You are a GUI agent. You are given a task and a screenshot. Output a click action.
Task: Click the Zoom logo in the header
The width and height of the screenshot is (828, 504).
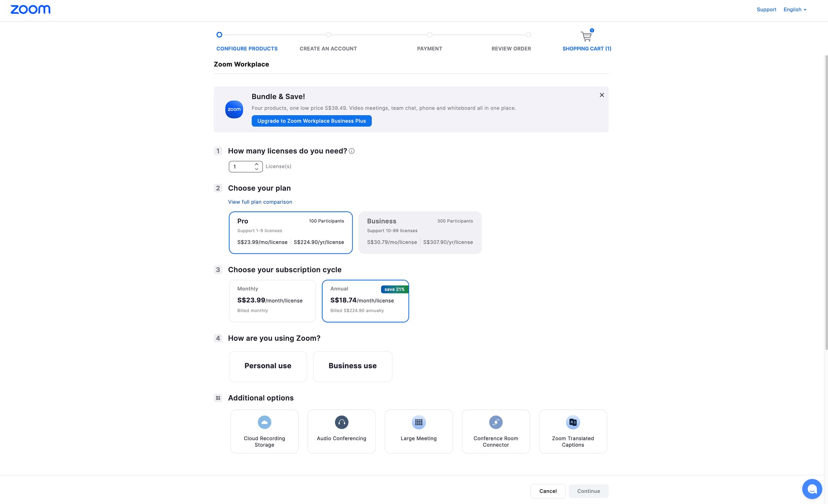tap(30, 9)
